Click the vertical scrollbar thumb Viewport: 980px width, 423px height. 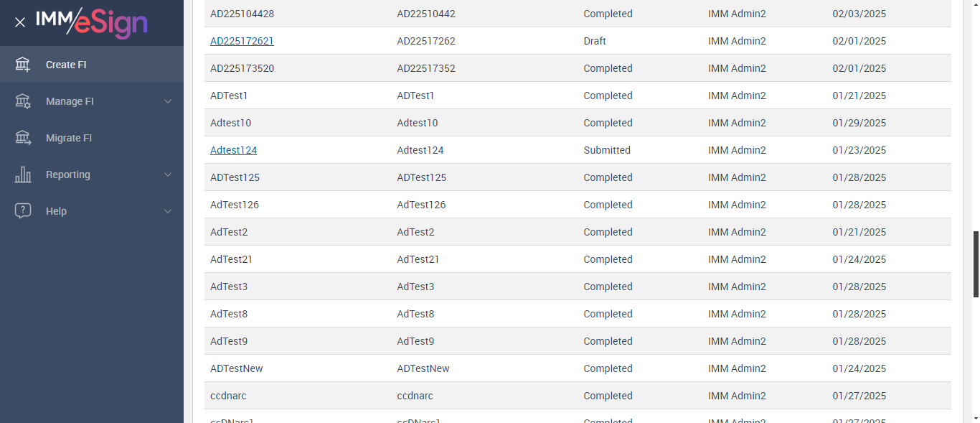[976, 264]
